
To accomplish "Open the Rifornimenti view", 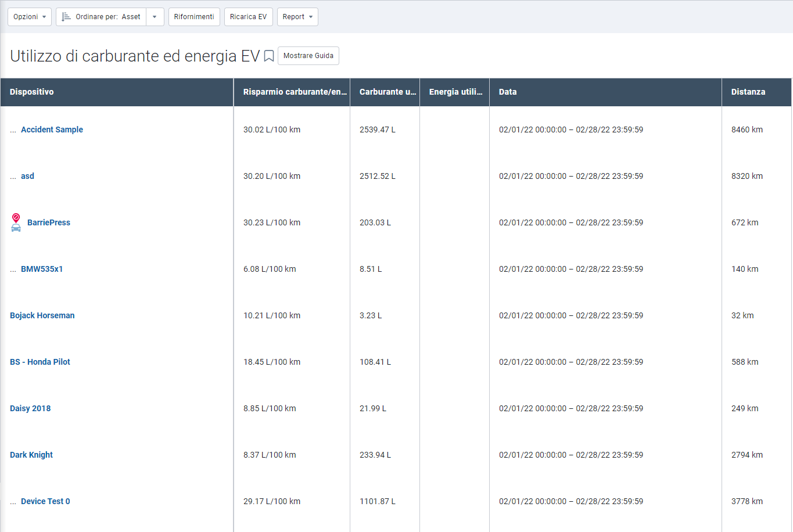I will 194,16.
